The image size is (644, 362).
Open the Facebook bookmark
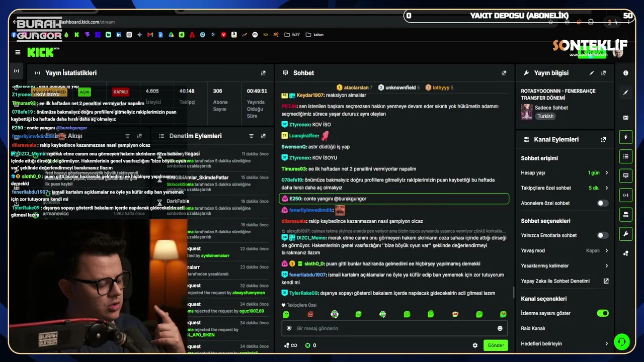pyautogui.click(x=14, y=35)
